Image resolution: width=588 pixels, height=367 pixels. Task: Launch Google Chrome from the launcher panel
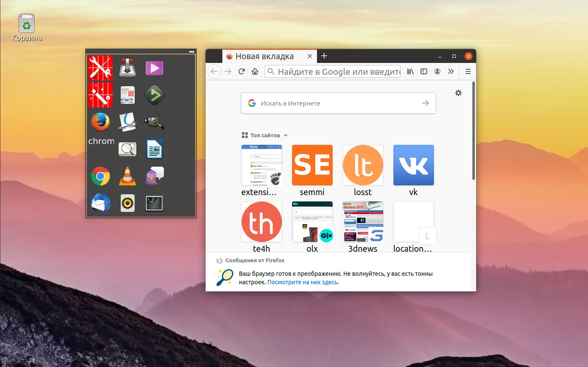coord(100,176)
